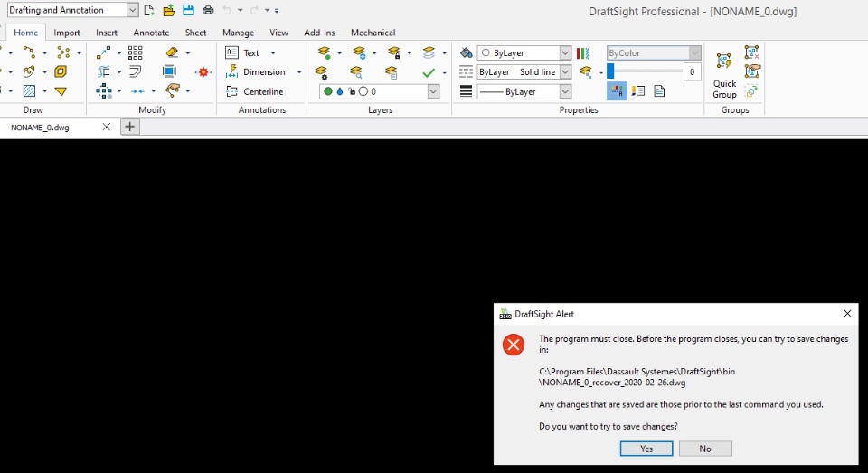Image resolution: width=868 pixels, height=473 pixels.
Task: Click the Dimension annotation button
Action: pos(256,72)
